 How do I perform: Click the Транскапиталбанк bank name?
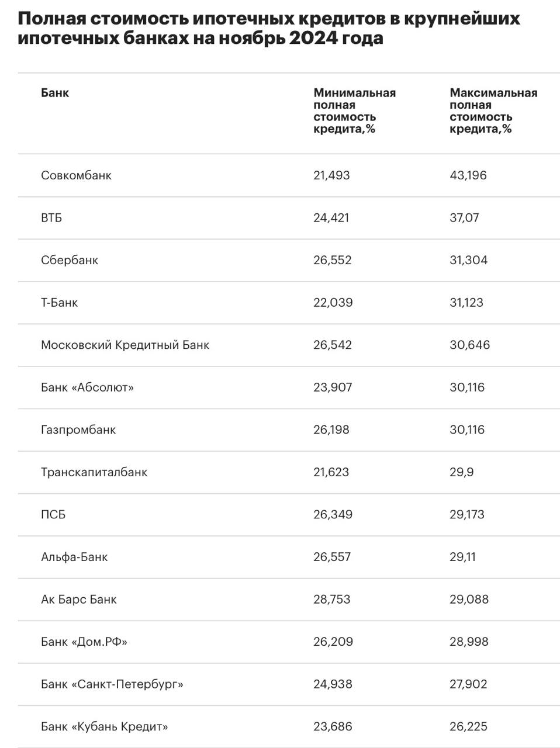click(x=94, y=472)
